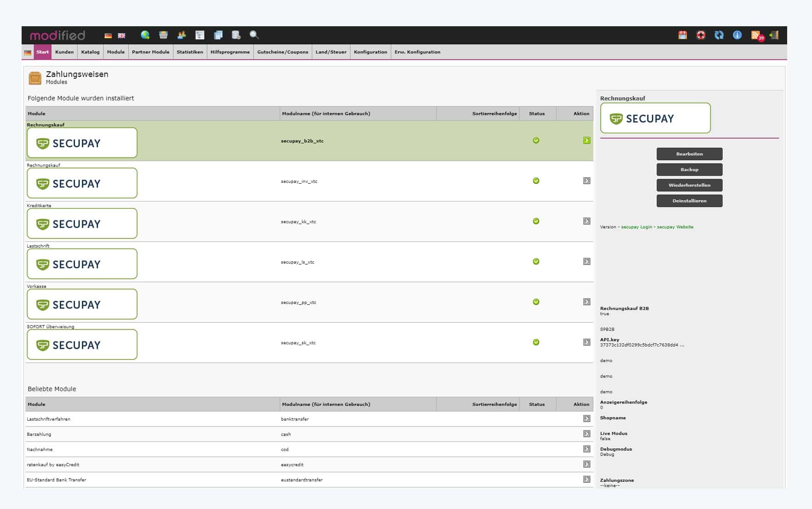812x509 pixels.
Task: Toggle the status of secupay_ls_xtc module
Action: tap(536, 261)
